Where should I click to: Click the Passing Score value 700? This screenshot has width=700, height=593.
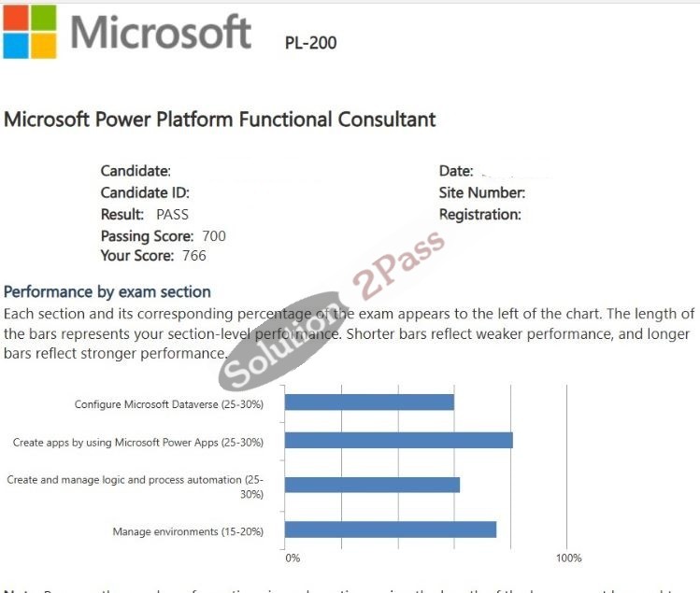point(214,235)
